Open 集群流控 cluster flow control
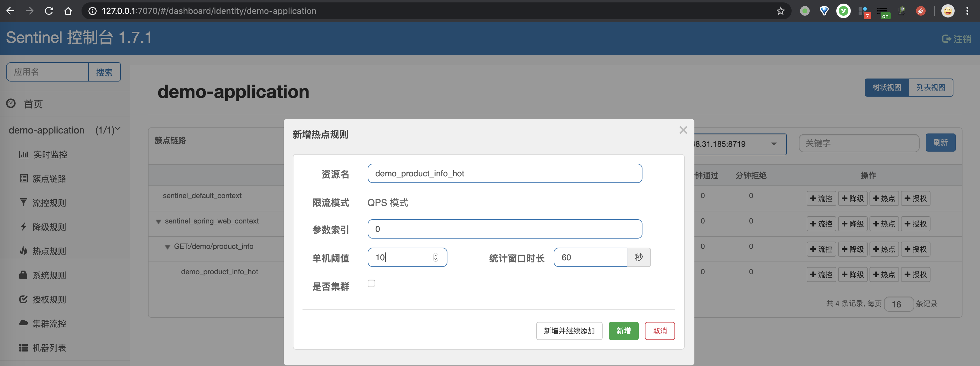 (x=49, y=323)
